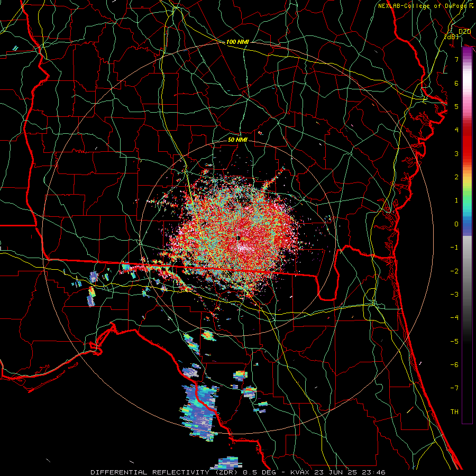This screenshot has height=476, width=476.
Task: Click the "[dB]" unit label above the scale
Action: point(452,36)
